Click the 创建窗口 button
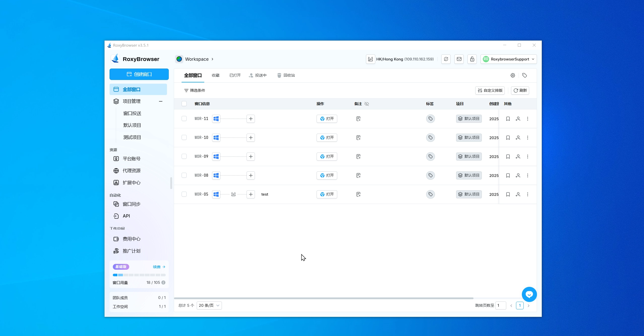Image resolution: width=644 pixels, height=336 pixels. pos(139,74)
